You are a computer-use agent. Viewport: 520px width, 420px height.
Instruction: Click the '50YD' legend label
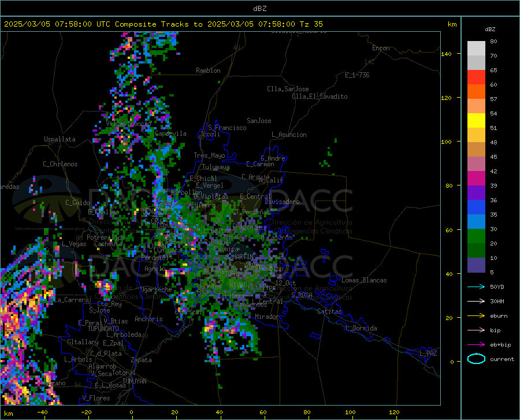tap(497, 287)
